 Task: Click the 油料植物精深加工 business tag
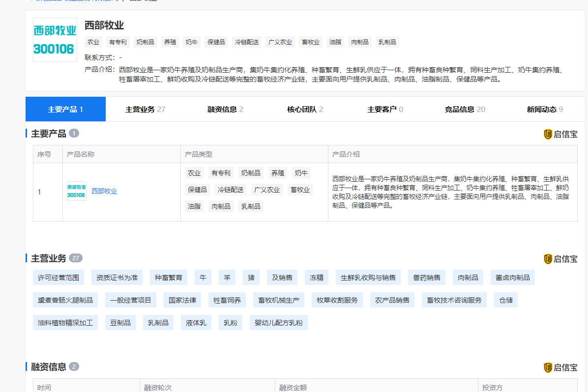pyautogui.click(x=65, y=323)
